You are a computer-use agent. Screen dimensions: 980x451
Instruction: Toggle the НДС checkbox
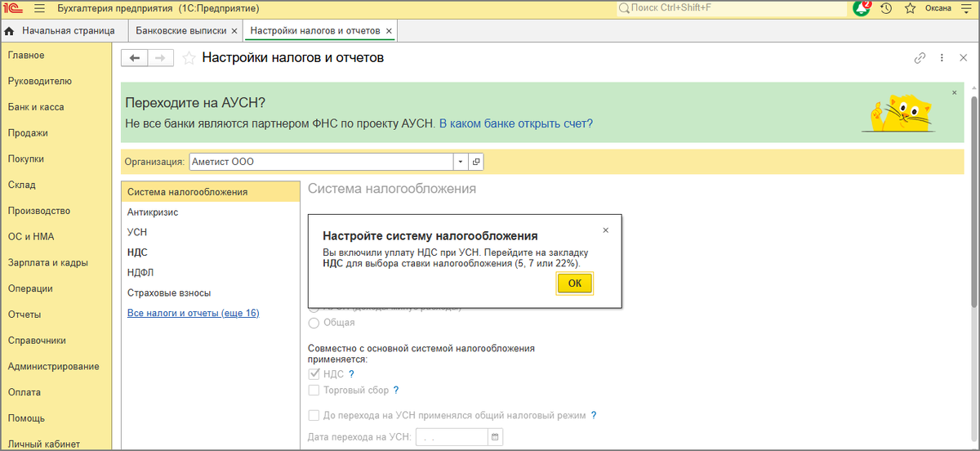pos(314,373)
